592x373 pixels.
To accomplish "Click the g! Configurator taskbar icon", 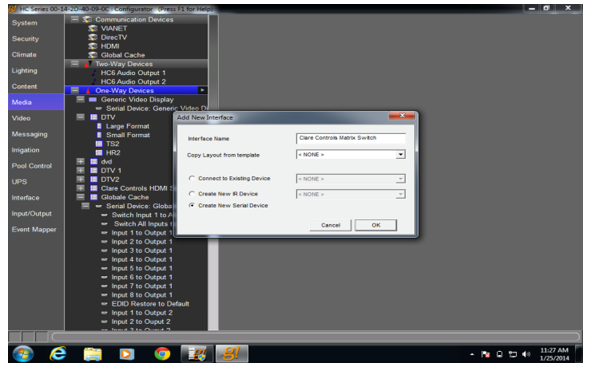I will 231,354.
